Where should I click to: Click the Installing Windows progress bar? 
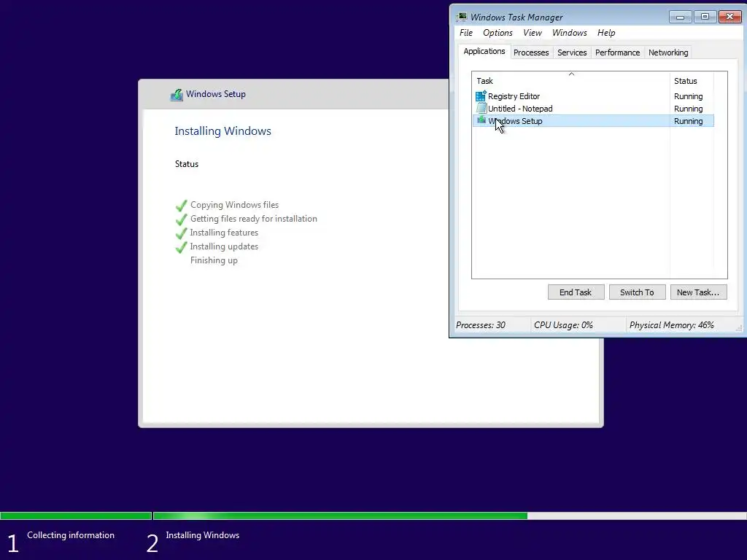pyautogui.click(x=449, y=516)
